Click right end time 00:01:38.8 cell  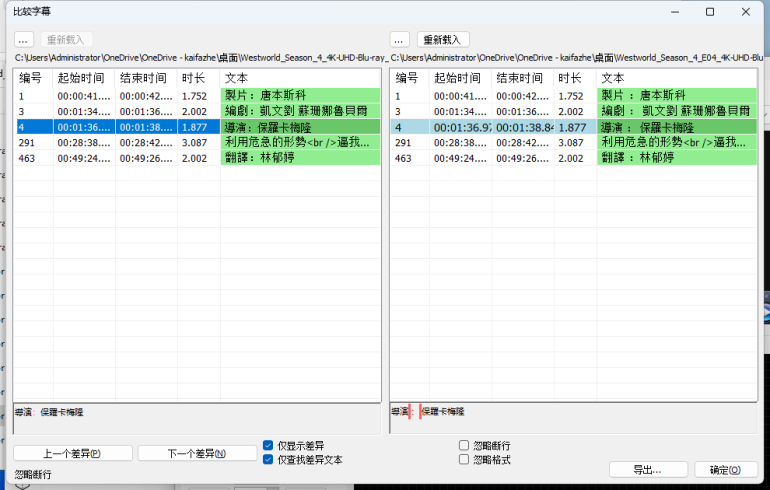click(x=523, y=127)
